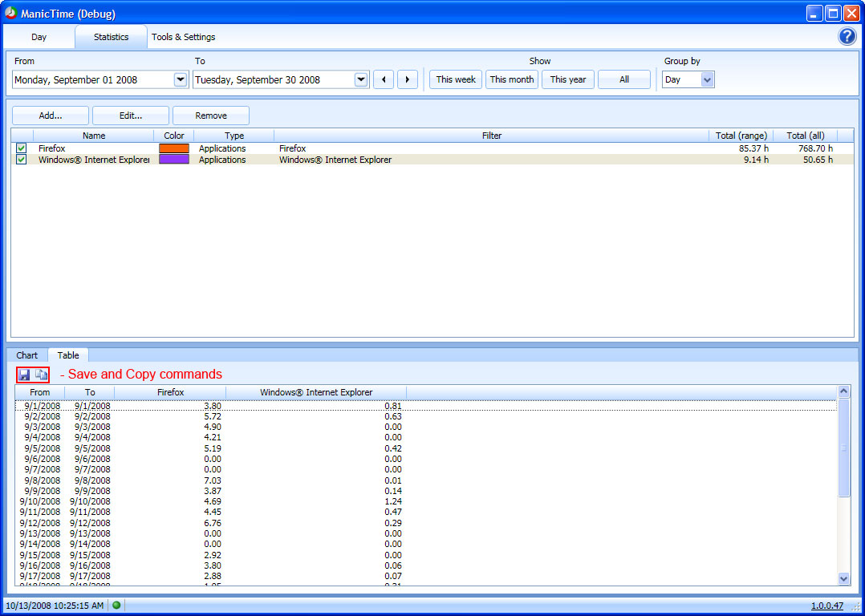865x616 pixels.
Task: Uncheck the Firefox checkbox
Action: (x=22, y=148)
